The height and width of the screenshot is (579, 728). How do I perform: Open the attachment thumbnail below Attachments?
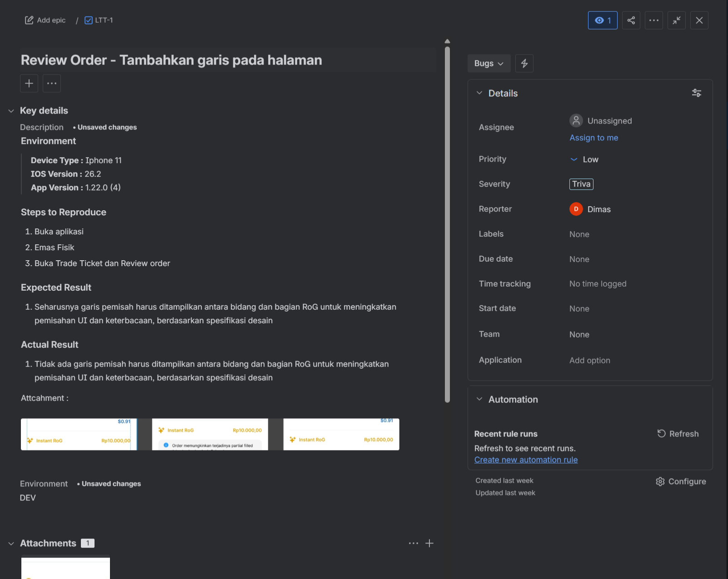point(65,568)
